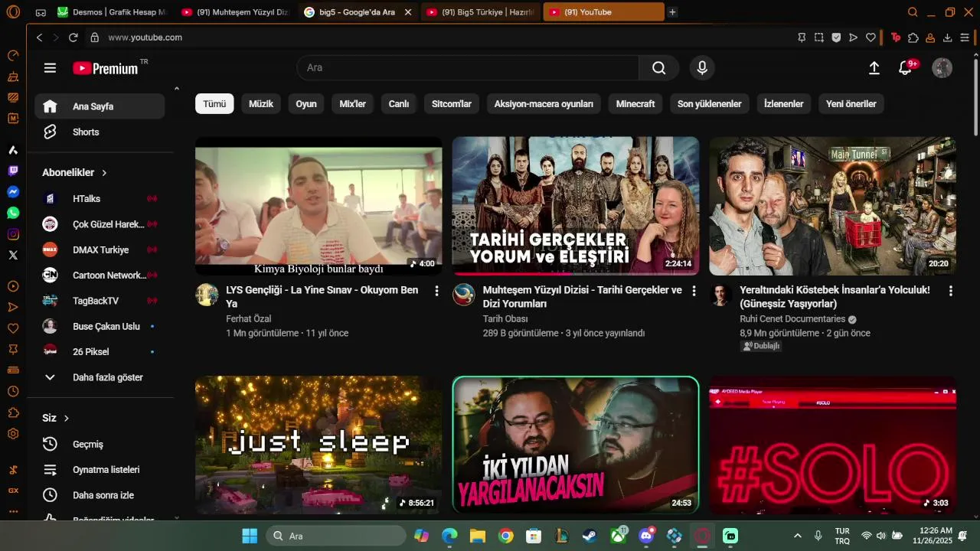This screenshot has width=980, height=551.
Task: Open Shorts from sidebar
Action: tap(100, 132)
